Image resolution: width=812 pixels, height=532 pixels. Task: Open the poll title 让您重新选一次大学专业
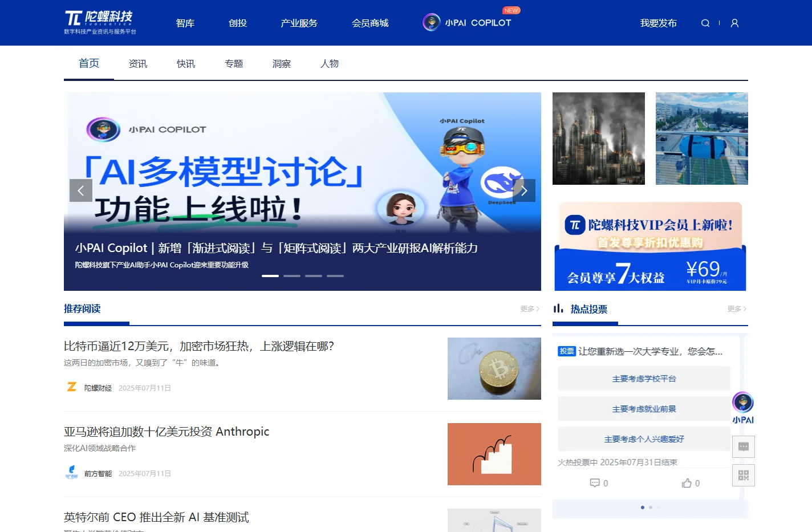click(x=651, y=351)
